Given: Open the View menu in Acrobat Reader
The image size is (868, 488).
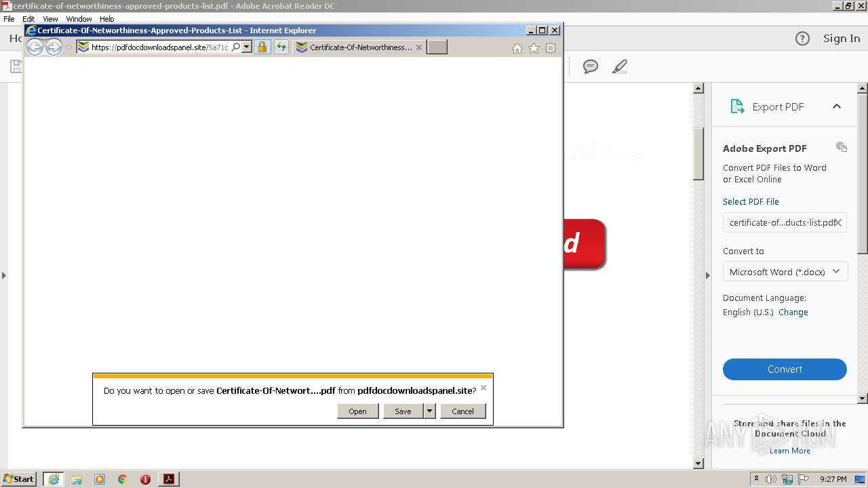Looking at the screenshot, I should 50,19.
